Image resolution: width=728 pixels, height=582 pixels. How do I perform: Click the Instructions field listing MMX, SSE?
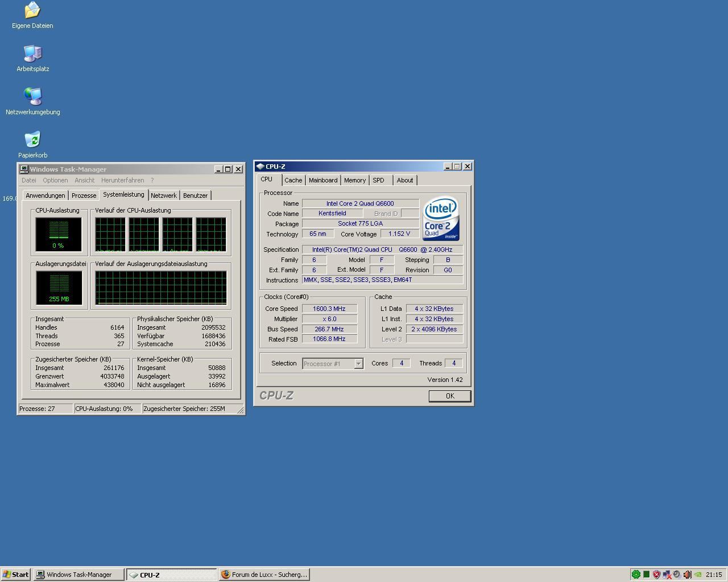[382, 280]
